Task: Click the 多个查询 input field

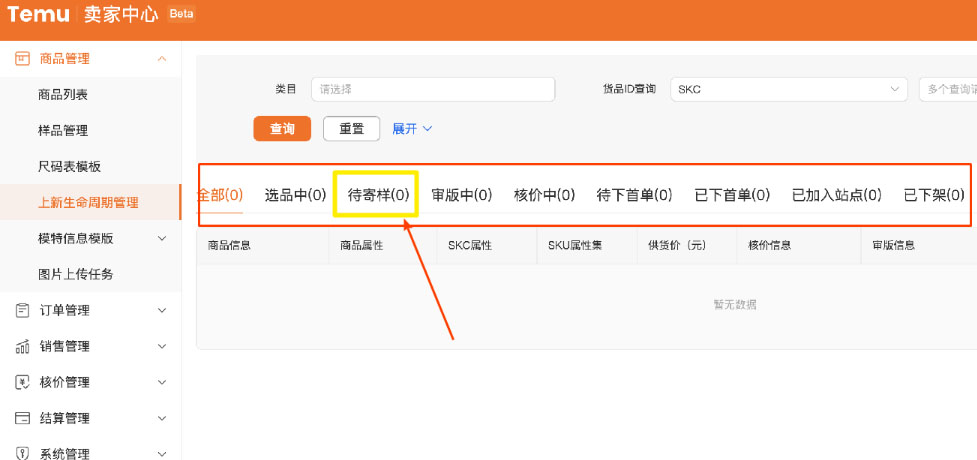Action: tap(948, 89)
